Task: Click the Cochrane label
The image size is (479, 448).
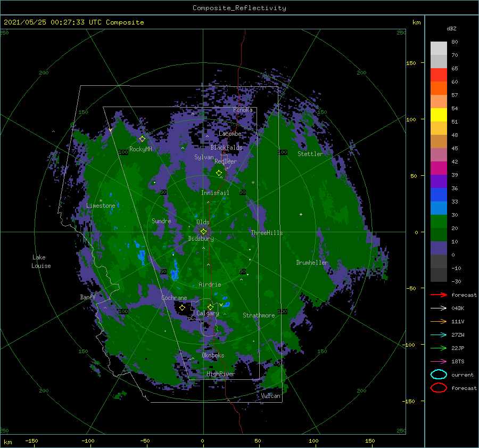Action: tap(174, 298)
